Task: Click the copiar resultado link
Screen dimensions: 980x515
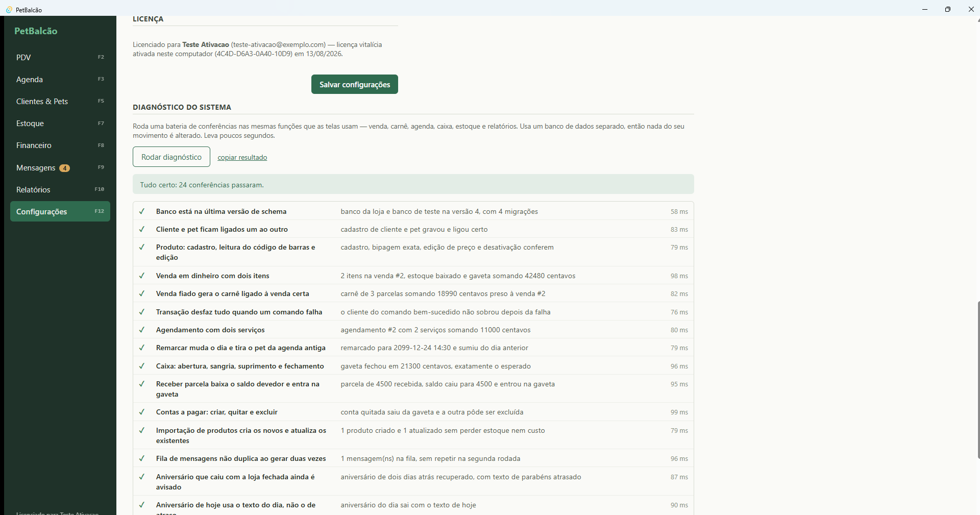Action: pos(242,157)
